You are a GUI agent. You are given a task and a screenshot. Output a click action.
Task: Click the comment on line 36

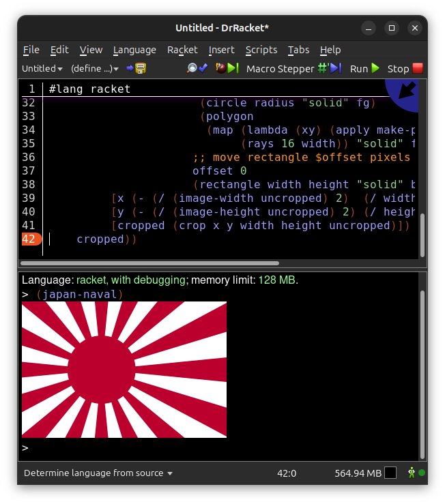coord(302,157)
